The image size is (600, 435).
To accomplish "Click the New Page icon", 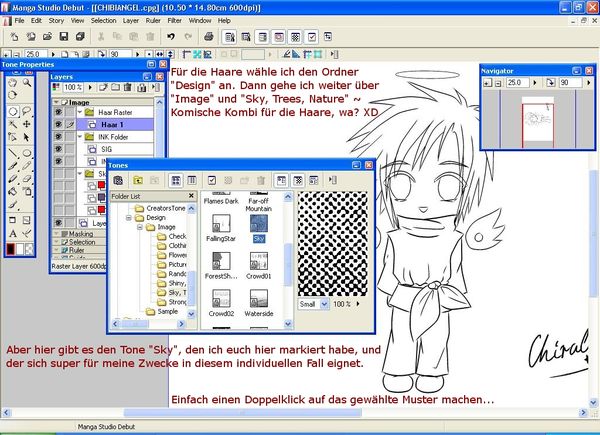I will click(x=14, y=36).
